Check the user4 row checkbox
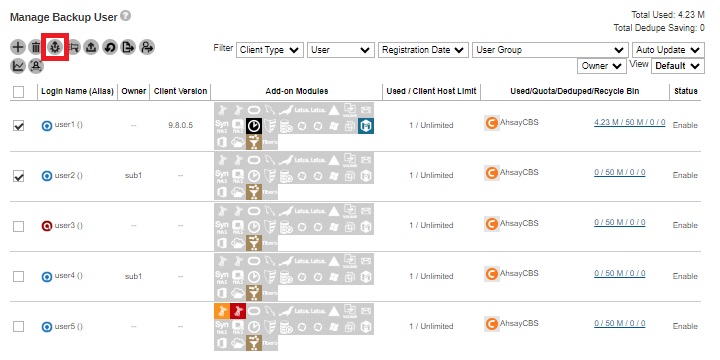The height and width of the screenshot is (360, 720). (x=18, y=276)
